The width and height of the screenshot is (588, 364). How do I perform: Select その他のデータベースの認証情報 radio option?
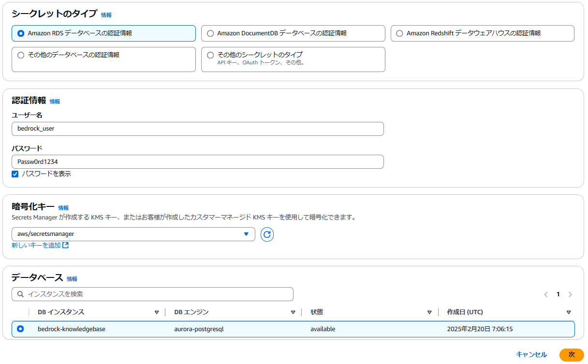click(x=21, y=55)
